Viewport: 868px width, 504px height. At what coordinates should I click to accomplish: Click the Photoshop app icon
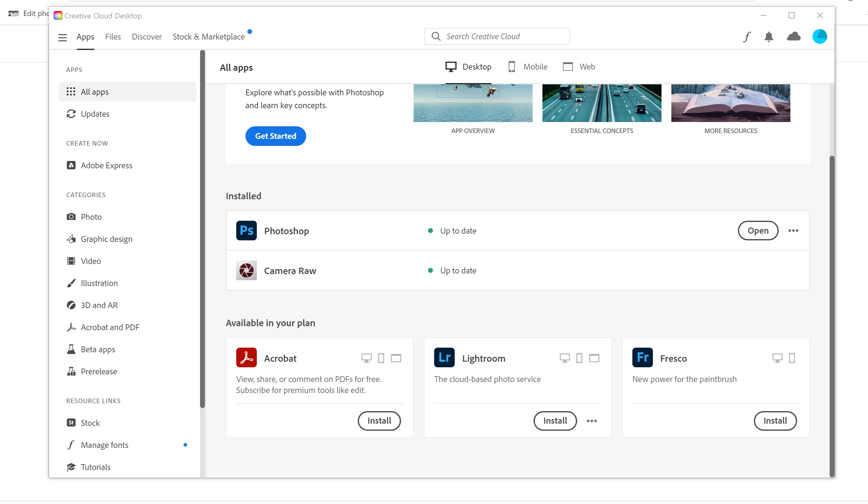coord(246,230)
